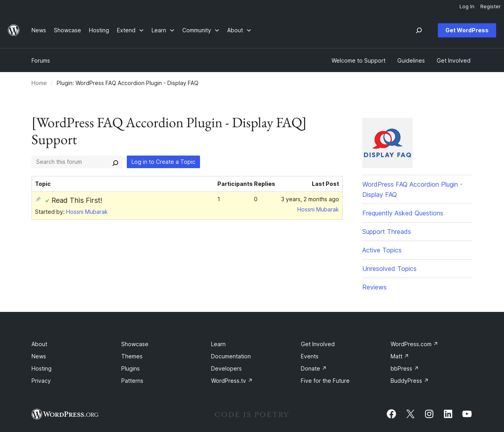Open Support Threads sidebar link

[387, 232]
